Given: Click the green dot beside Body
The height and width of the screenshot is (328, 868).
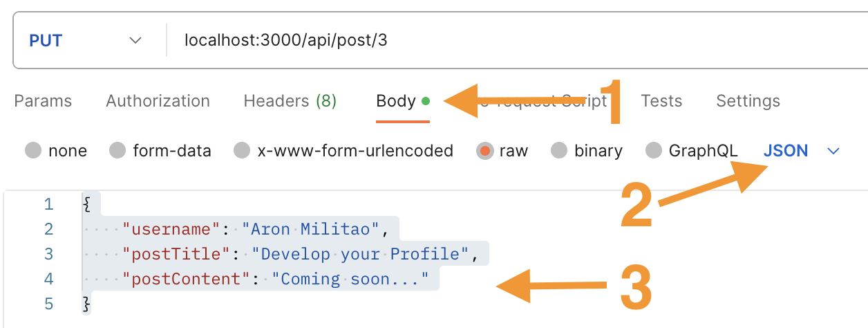Looking at the screenshot, I should pos(426,101).
